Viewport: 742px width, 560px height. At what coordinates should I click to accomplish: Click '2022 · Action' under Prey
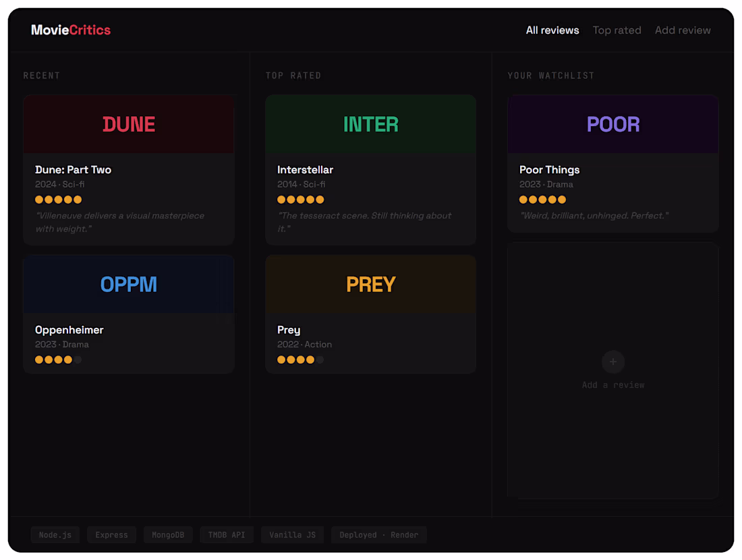[x=304, y=344]
